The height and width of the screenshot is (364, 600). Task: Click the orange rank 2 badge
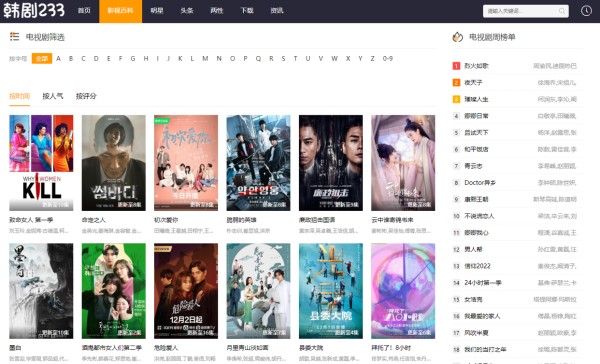tap(456, 82)
